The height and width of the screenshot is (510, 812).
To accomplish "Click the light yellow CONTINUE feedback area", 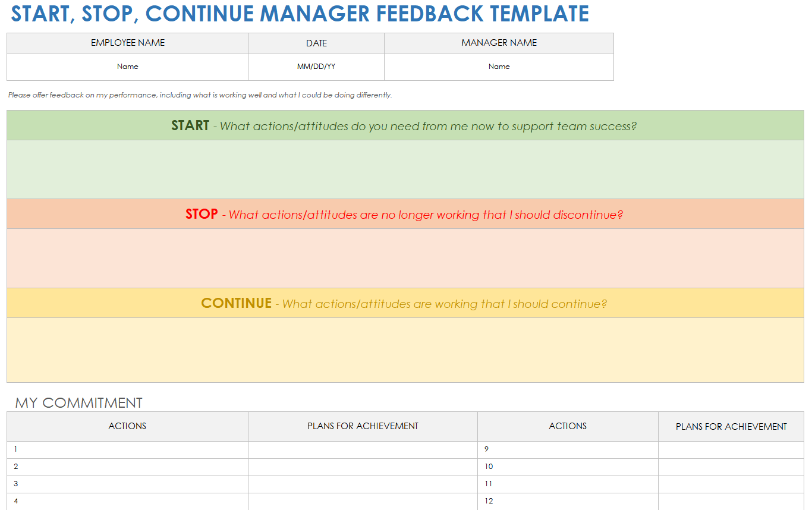I will click(x=405, y=350).
